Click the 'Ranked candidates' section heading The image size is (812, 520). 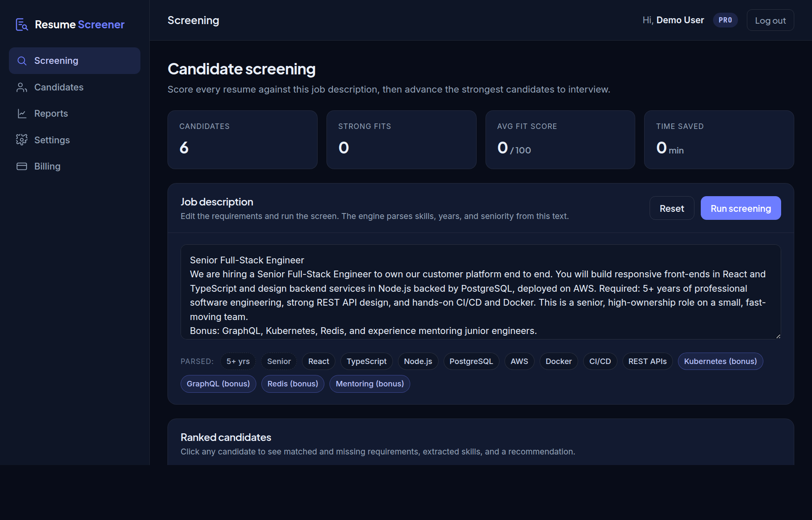(x=226, y=438)
